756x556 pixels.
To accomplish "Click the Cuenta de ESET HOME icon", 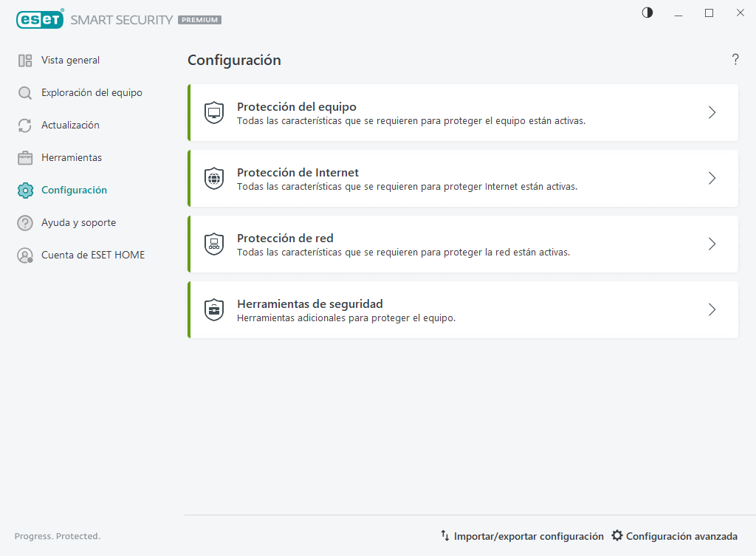I will pyautogui.click(x=25, y=255).
